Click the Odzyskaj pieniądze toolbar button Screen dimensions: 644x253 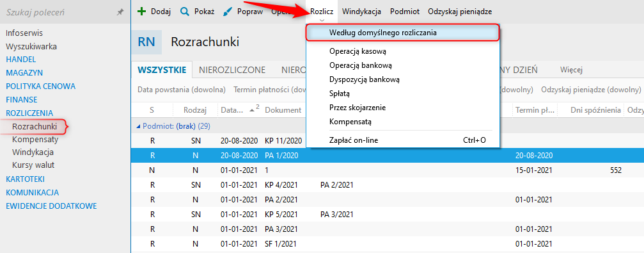point(460,12)
